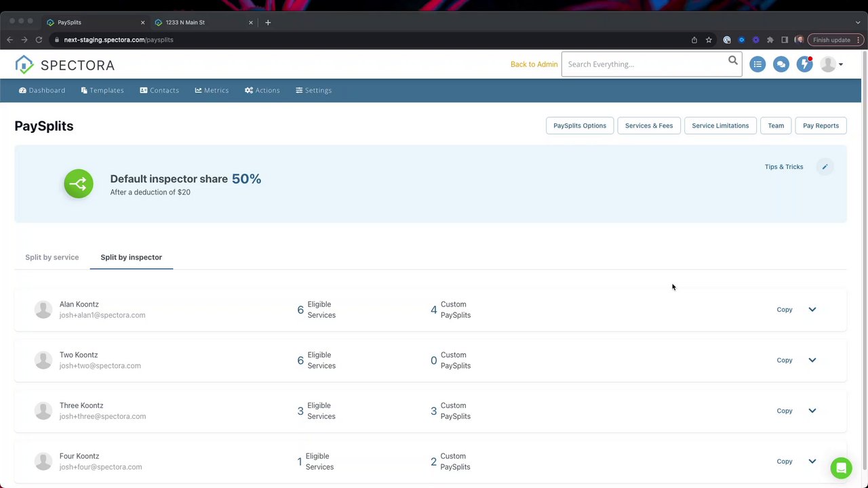Image resolution: width=868 pixels, height=488 pixels.
Task: Select the Split by inspector tab
Action: tap(132, 258)
